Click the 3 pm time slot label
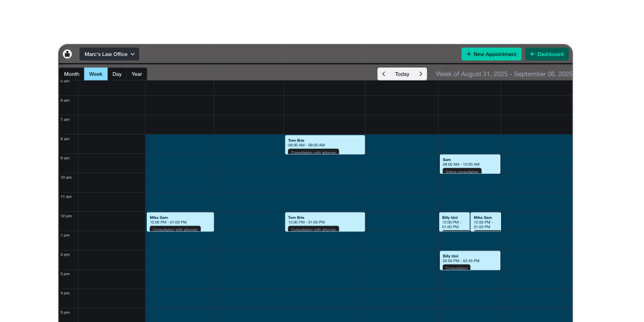Screen dimensions: 644x322 [66, 274]
